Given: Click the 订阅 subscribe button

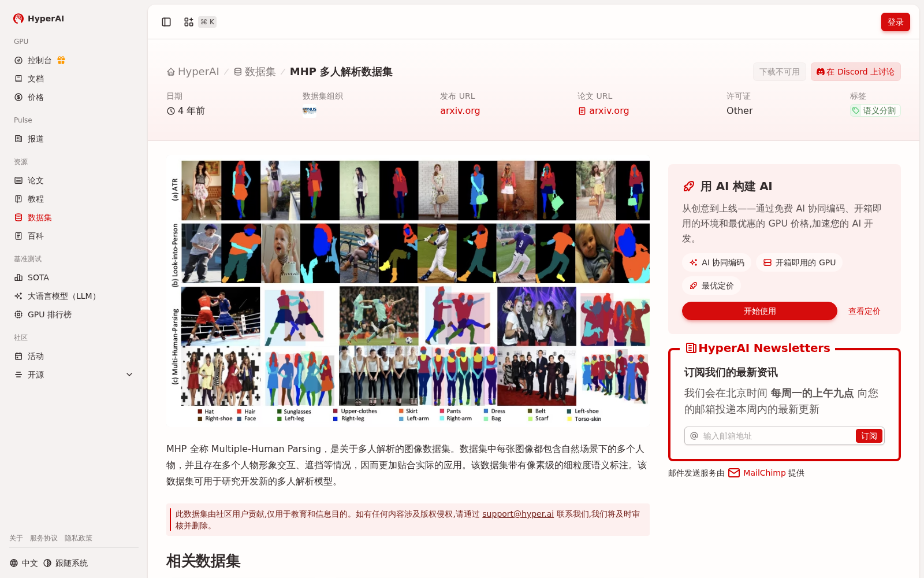Looking at the screenshot, I should tap(869, 436).
